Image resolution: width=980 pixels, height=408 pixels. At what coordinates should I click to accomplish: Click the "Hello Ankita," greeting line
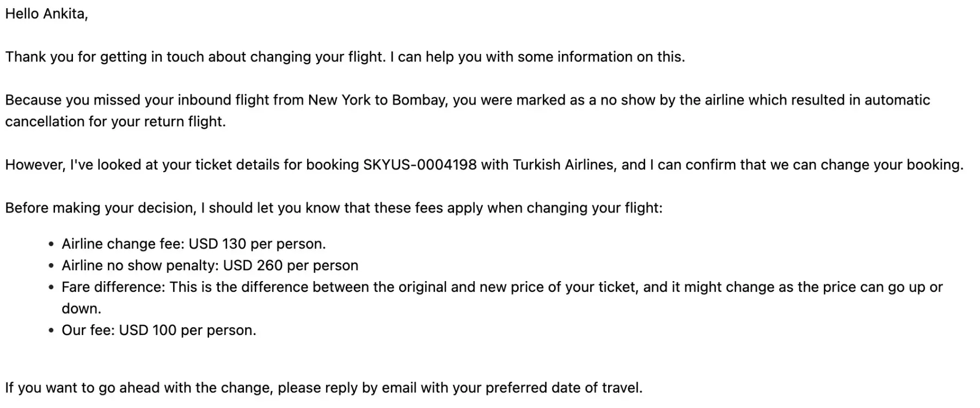pos(46,14)
